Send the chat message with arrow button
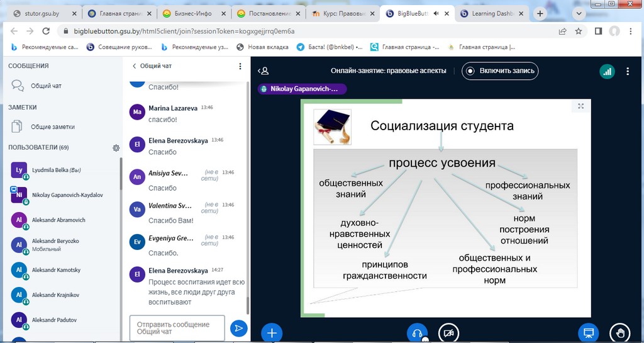644x343 pixels. point(238,328)
